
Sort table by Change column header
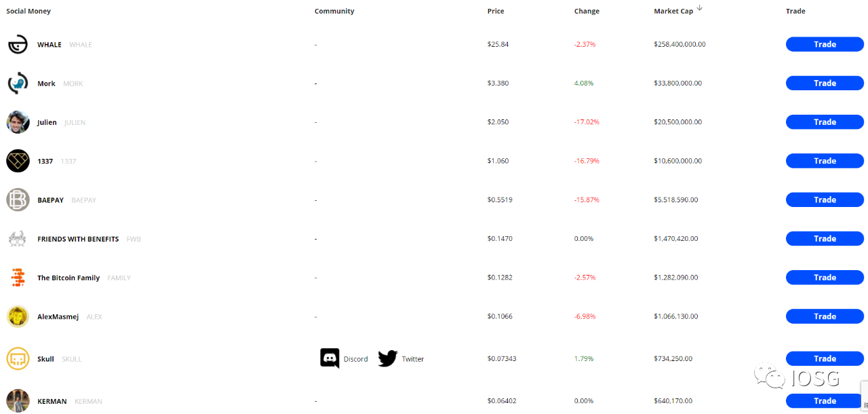click(x=587, y=11)
